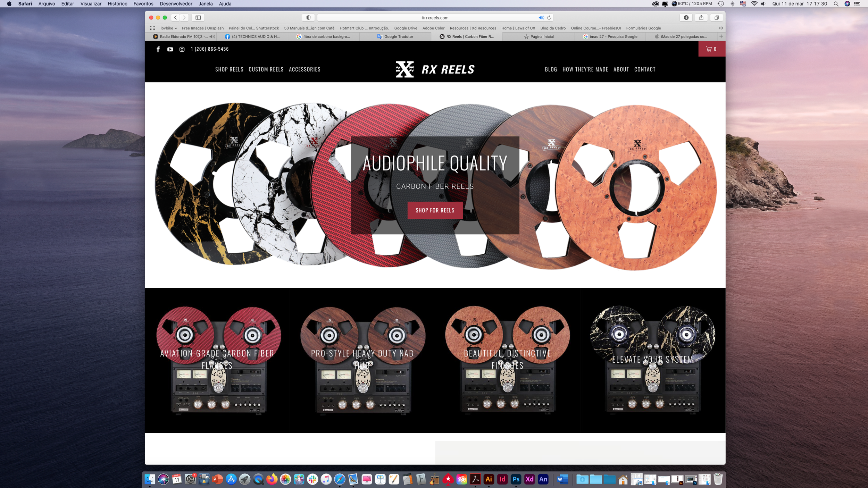Click the Safari Share button
Screen dimensions: 868x488
701,18
